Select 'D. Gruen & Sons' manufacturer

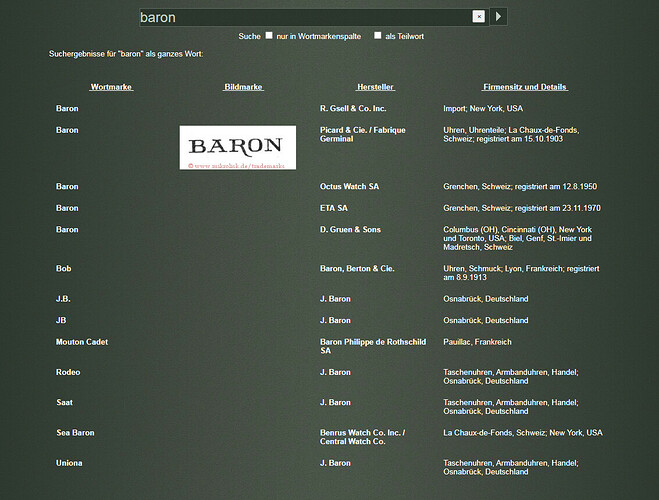[x=350, y=230]
